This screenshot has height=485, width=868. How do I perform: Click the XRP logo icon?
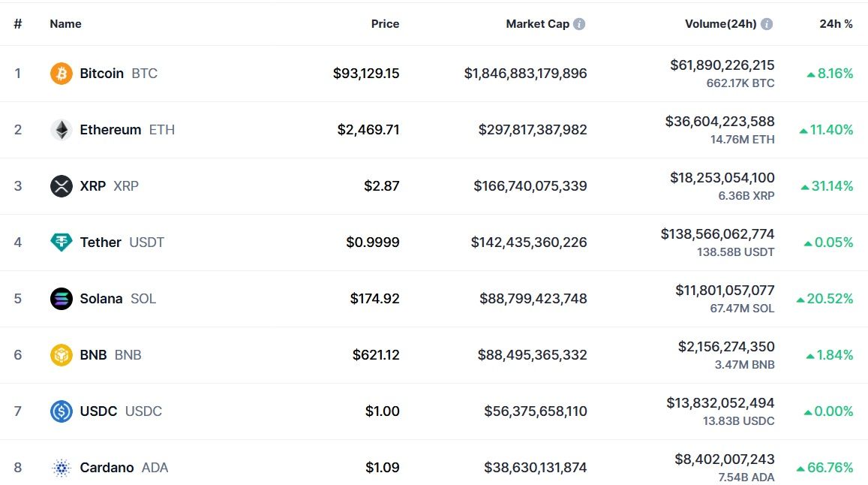click(61, 186)
